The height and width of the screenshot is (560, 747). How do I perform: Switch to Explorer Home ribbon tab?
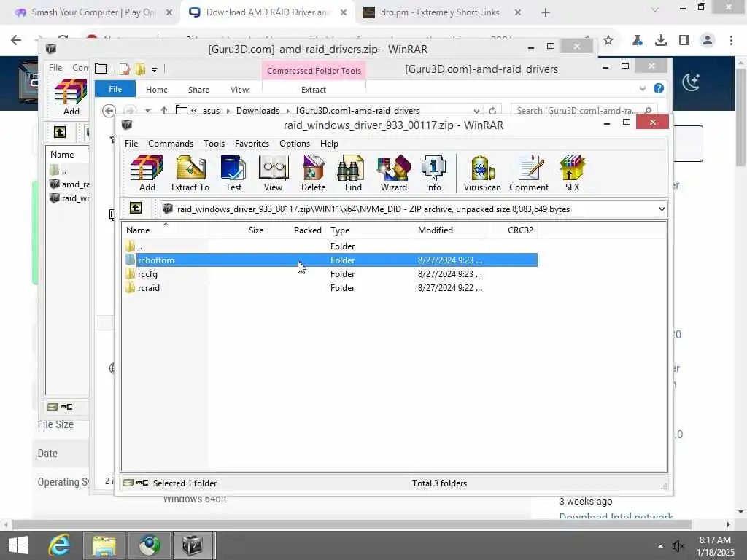pyautogui.click(x=156, y=90)
